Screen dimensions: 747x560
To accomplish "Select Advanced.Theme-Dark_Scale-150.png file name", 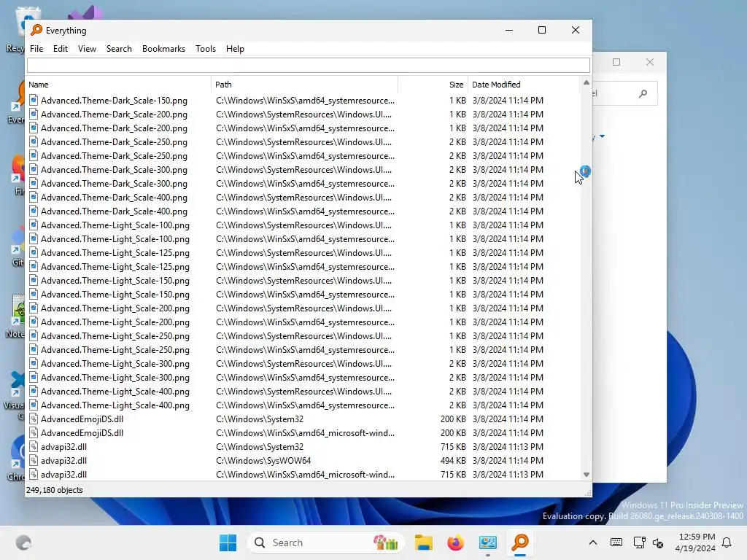I will click(x=114, y=101).
